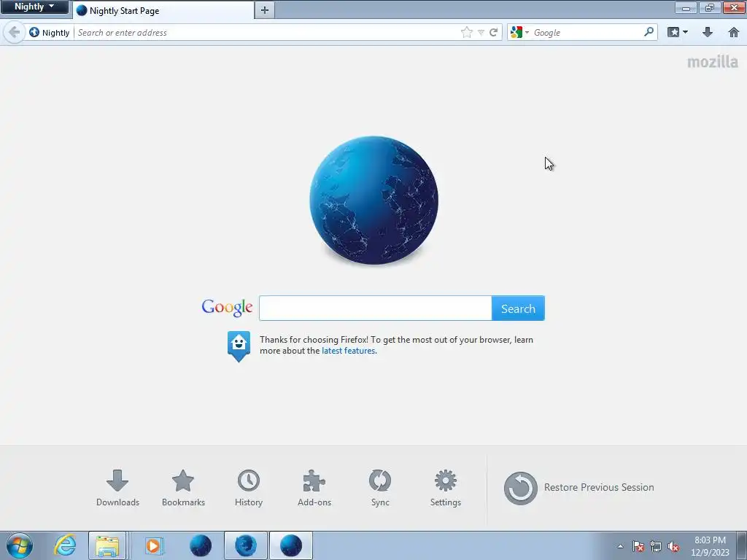Viewport: 747px width, 560px height.
Task: Open Settings from the start page launcher
Action: [446, 488]
